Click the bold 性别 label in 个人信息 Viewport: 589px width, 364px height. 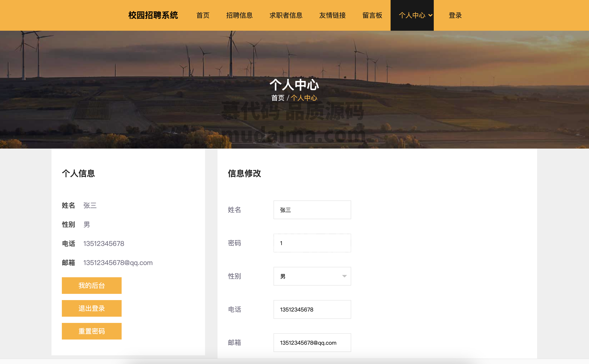[68, 225]
